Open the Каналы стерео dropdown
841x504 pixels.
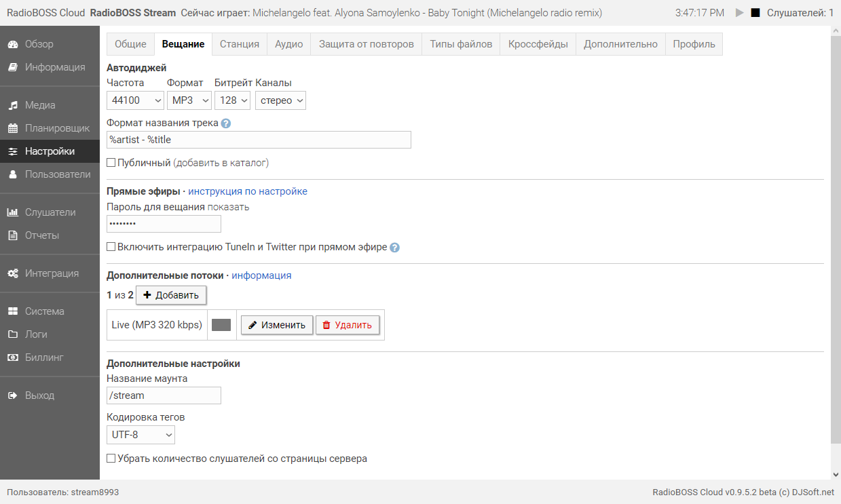281,100
